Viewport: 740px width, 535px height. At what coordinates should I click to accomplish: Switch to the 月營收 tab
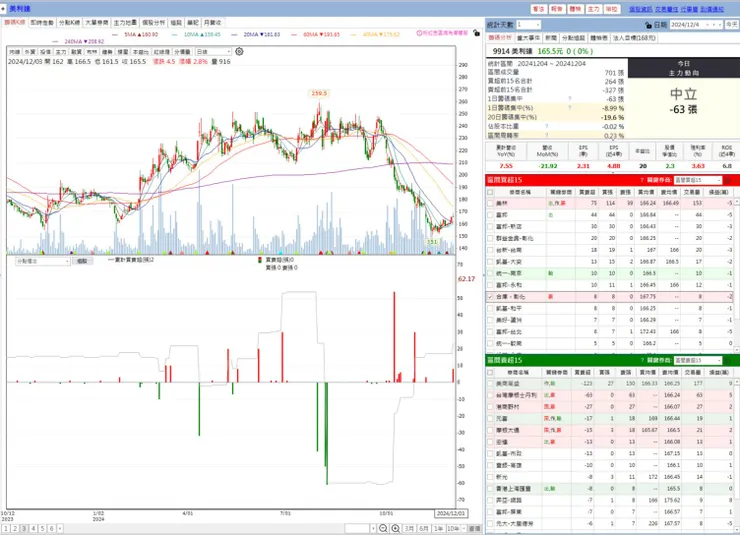coord(212,23)
